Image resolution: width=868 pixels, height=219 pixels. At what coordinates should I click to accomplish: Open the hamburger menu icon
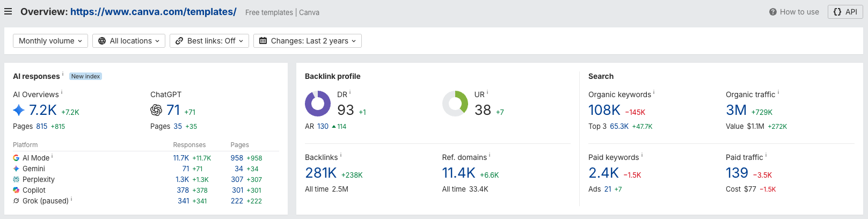(8, 11)
